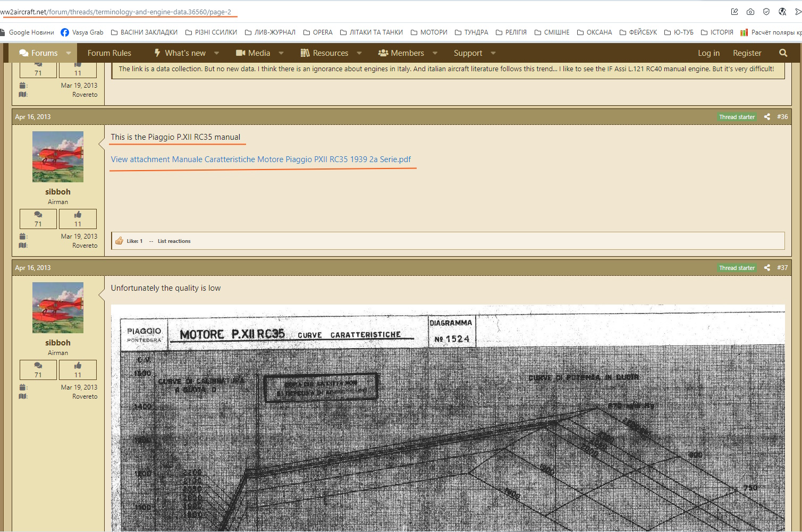Screen dimensions: 802x532
Task: Open the #37 post permalink
Action: click(782, 268)
